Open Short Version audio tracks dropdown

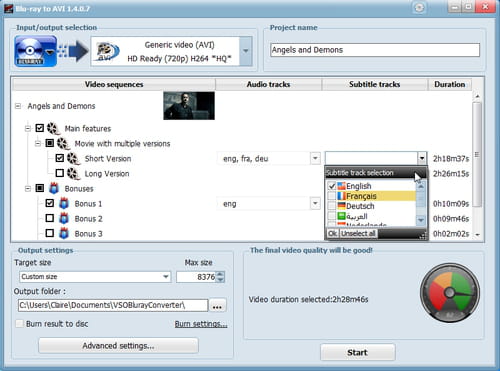pyautogui.click(x=315, y=158)
